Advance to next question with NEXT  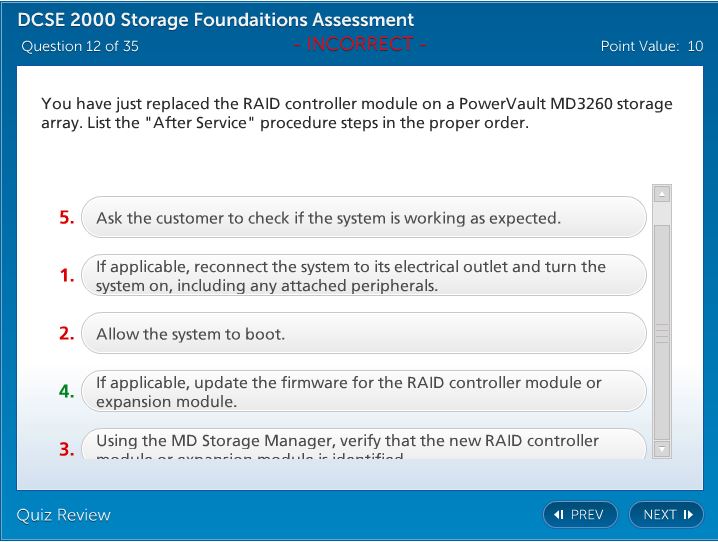pos(667,515)
